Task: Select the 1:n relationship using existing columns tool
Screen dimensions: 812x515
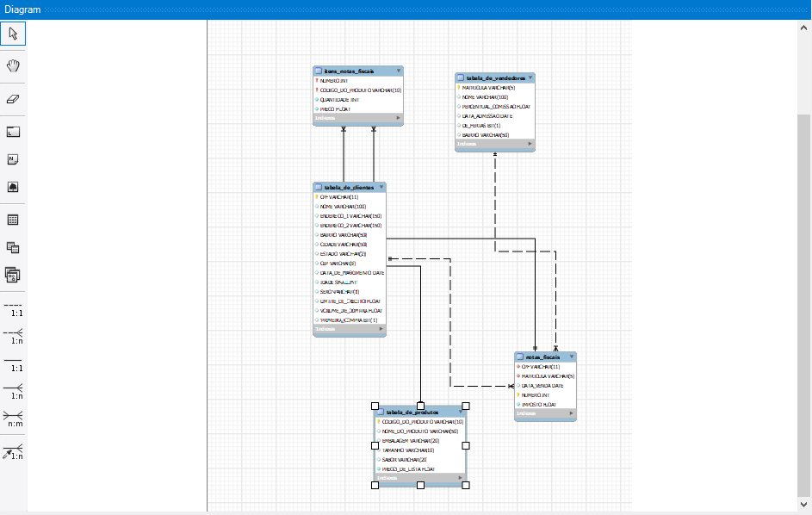Action: (12, 451)
